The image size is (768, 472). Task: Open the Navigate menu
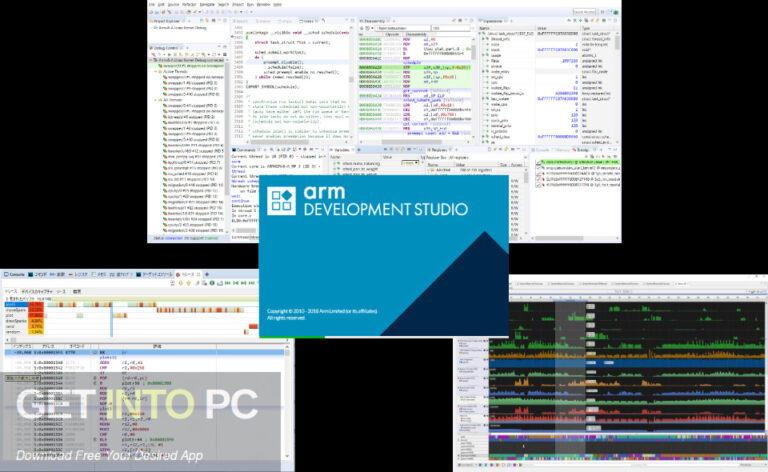207,4
